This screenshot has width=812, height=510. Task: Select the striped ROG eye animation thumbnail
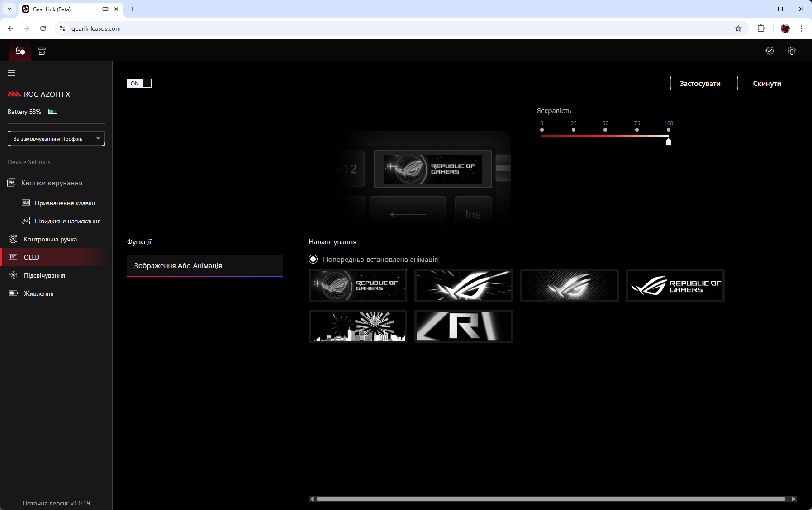pyautogui.click(x=570, y=286)
